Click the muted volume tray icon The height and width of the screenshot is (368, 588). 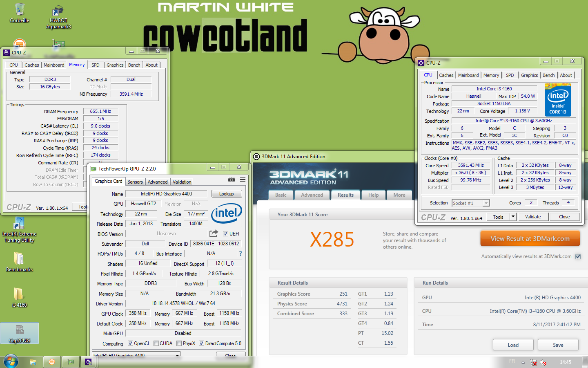click(543, 362)
